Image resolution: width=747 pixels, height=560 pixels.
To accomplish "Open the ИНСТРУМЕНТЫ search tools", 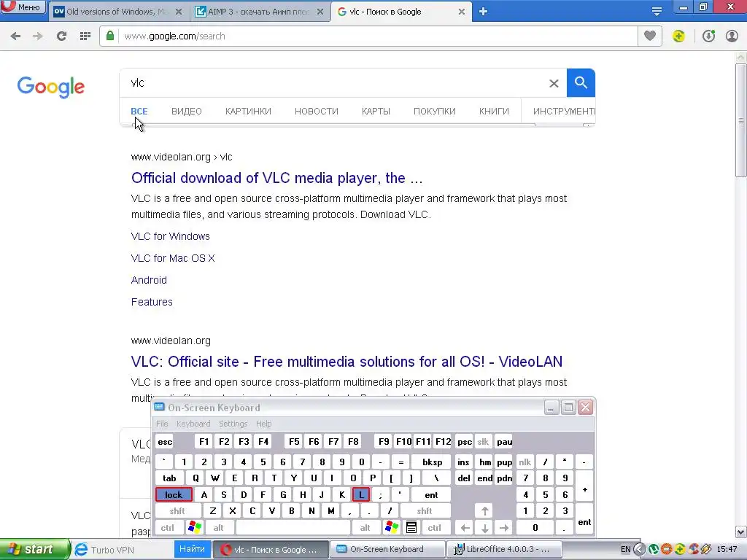I will coord(564,112).
